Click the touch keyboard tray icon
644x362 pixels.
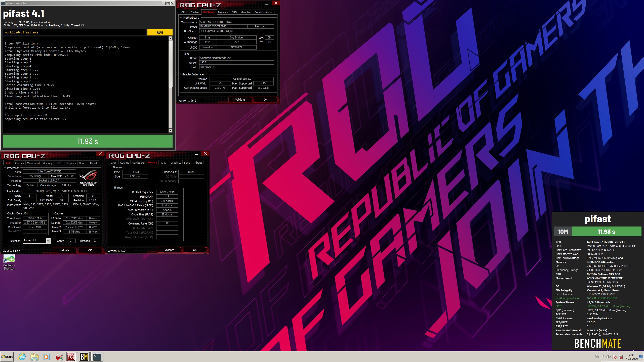[x=597, y=356]
